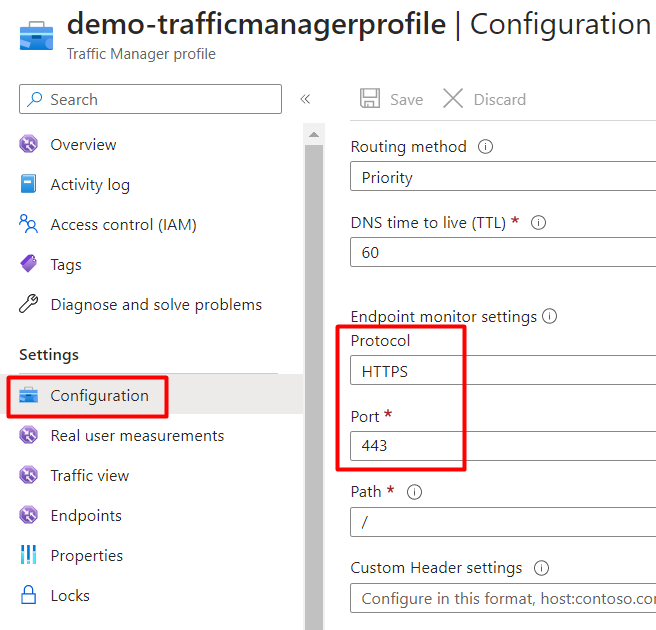
Task: Open Real user measurements page
Action: click(137, 436)
